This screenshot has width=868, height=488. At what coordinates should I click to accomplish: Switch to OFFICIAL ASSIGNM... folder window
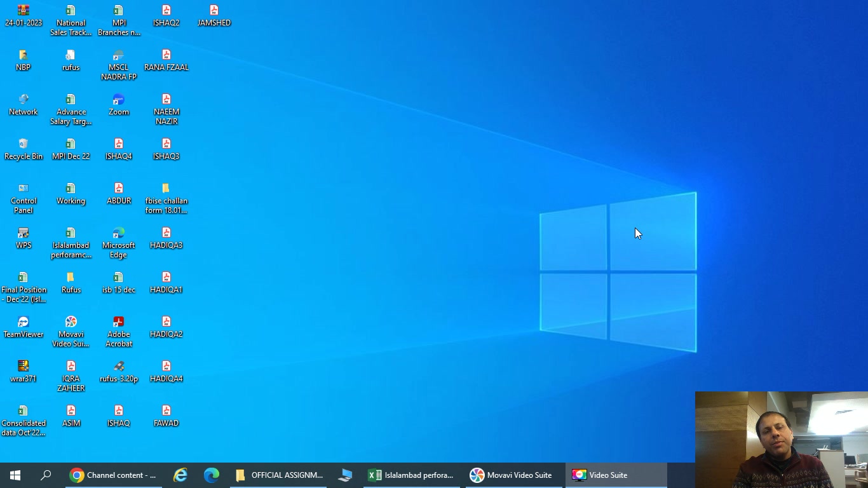(279, 475)
